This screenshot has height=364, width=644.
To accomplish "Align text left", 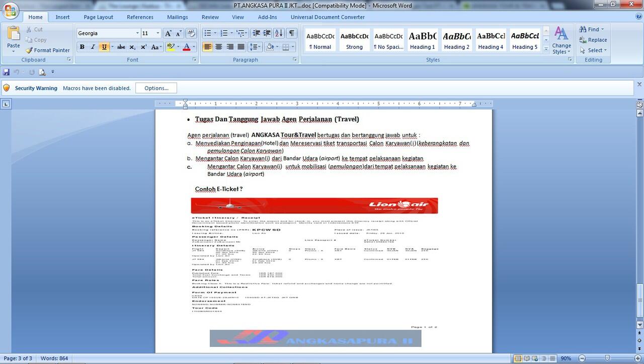I will click(207, 47).
